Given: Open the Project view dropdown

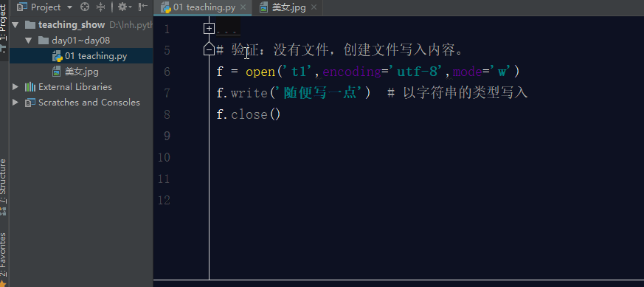Looking at the screenshot, I should click(69, 7).
